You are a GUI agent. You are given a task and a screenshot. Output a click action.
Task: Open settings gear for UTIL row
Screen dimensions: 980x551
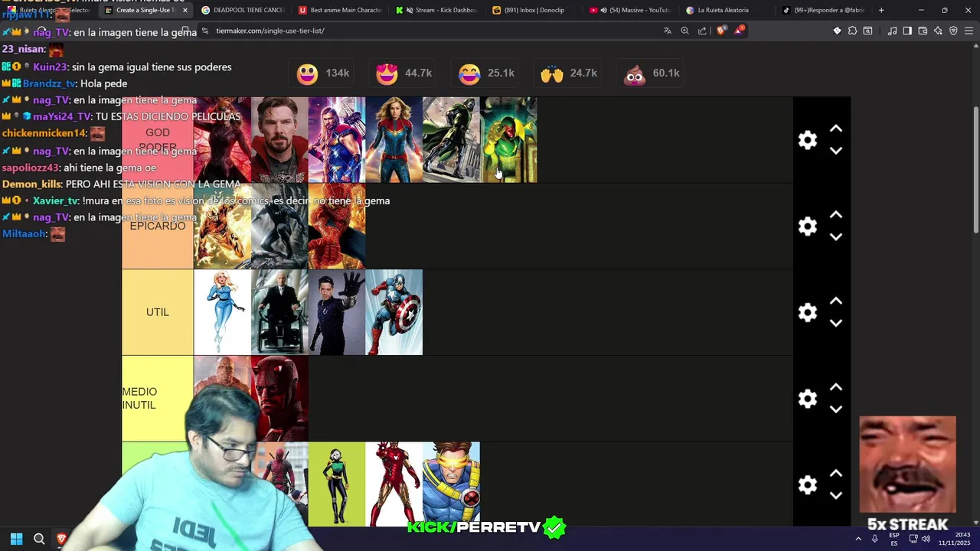pyautogui.click(x=808, y=312)
